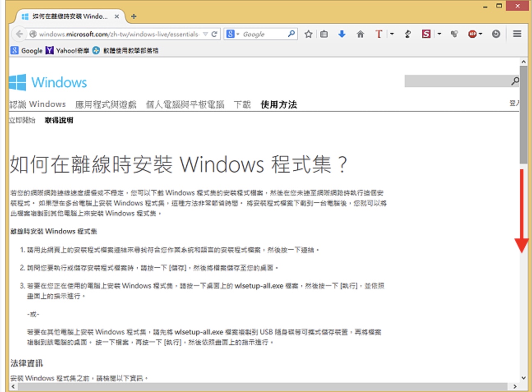This screenshot has width=532, height=392.
Task: Click the site search magnifier icon
Action: 515,81
